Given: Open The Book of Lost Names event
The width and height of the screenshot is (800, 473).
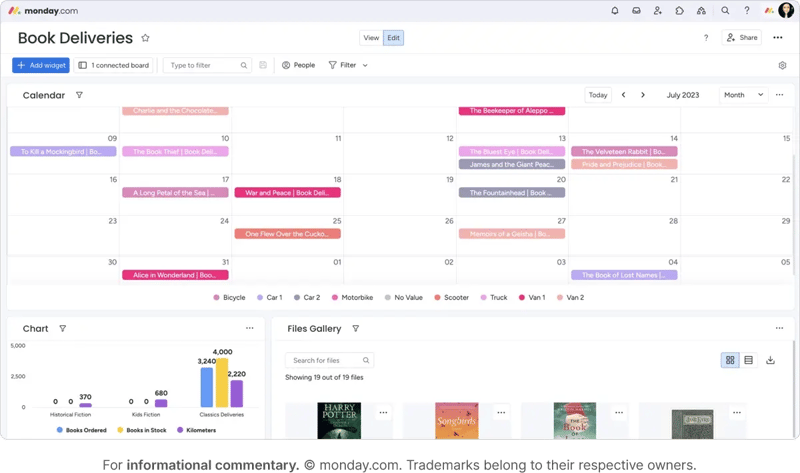Looking at the screenshot, I should click(624, 275).
